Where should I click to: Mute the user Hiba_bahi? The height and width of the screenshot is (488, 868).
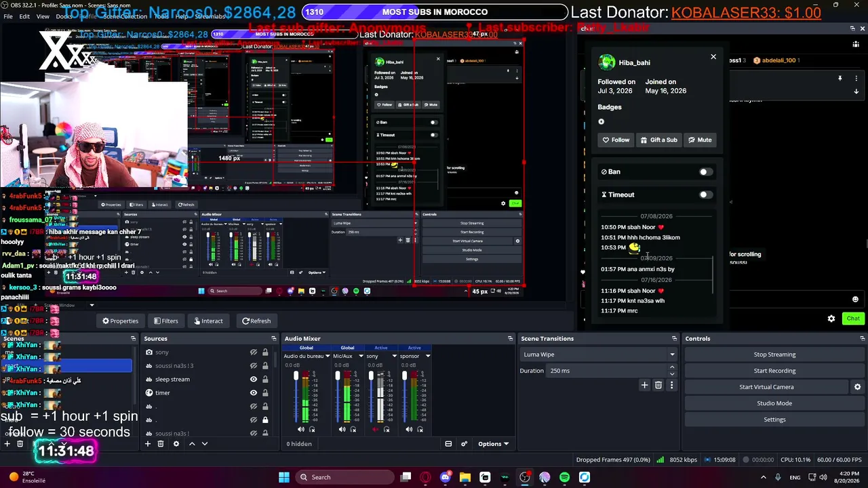[x=700, y=140]
